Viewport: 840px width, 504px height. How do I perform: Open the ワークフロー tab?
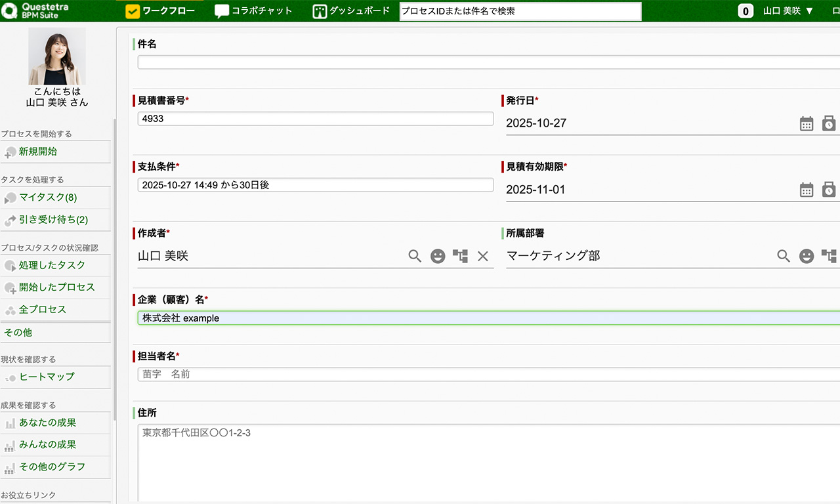(x=160, y=11)
